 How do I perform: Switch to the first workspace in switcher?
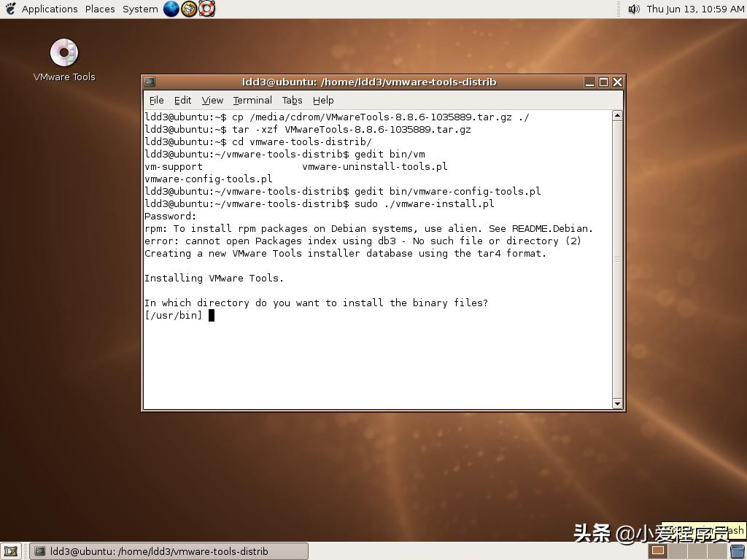658,551
